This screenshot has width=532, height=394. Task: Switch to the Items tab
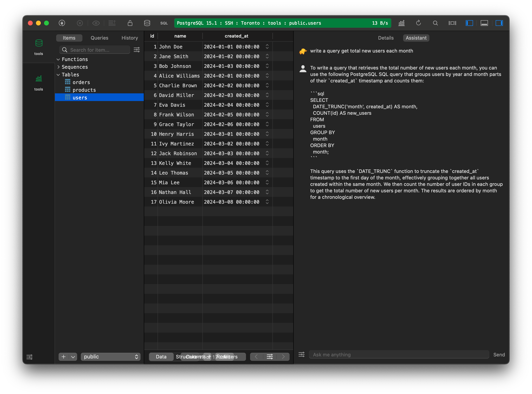[x=69, y=38]
